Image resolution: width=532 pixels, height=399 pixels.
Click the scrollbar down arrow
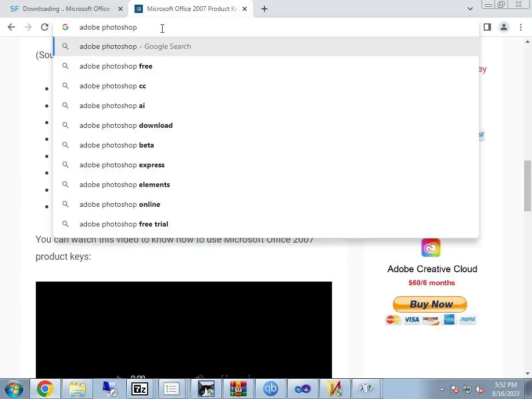[528, 374]
